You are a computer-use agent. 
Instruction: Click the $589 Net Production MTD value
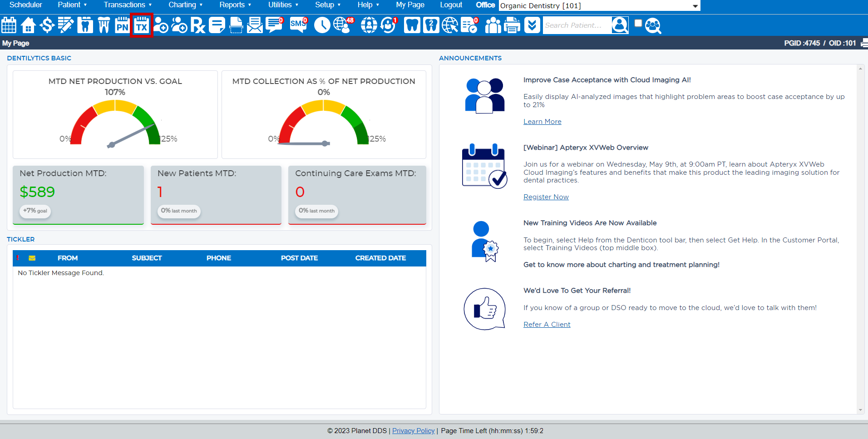37,192
